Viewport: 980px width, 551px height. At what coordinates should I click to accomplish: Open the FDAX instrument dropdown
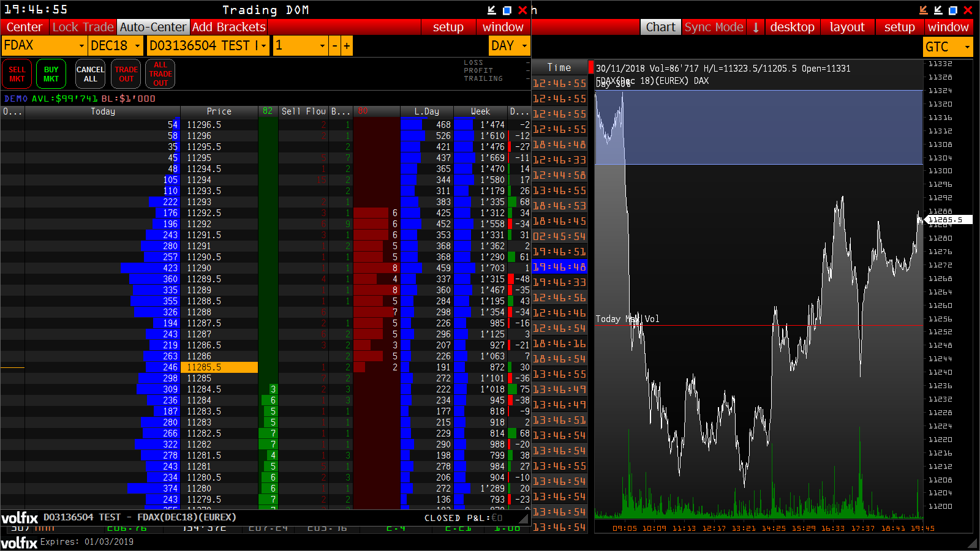click(80, 45)
